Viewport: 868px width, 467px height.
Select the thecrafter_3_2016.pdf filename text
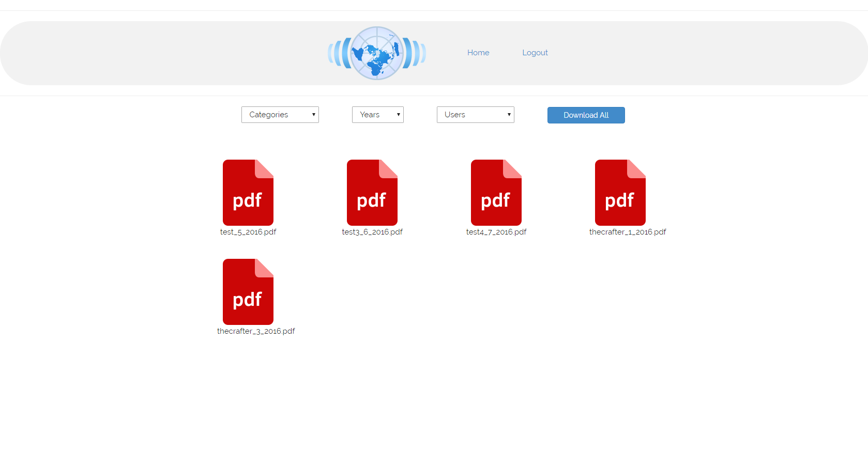[x=256, y=331]
